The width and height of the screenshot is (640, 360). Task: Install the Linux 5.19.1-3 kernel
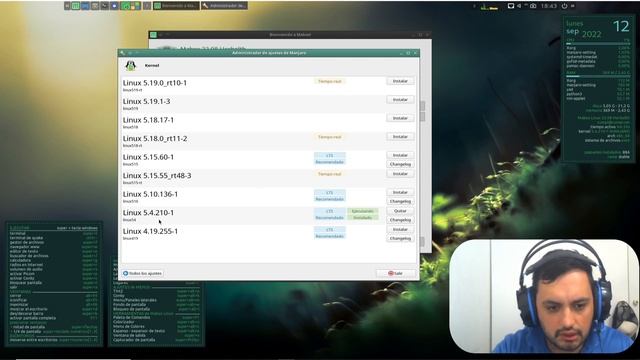(400, 100)
